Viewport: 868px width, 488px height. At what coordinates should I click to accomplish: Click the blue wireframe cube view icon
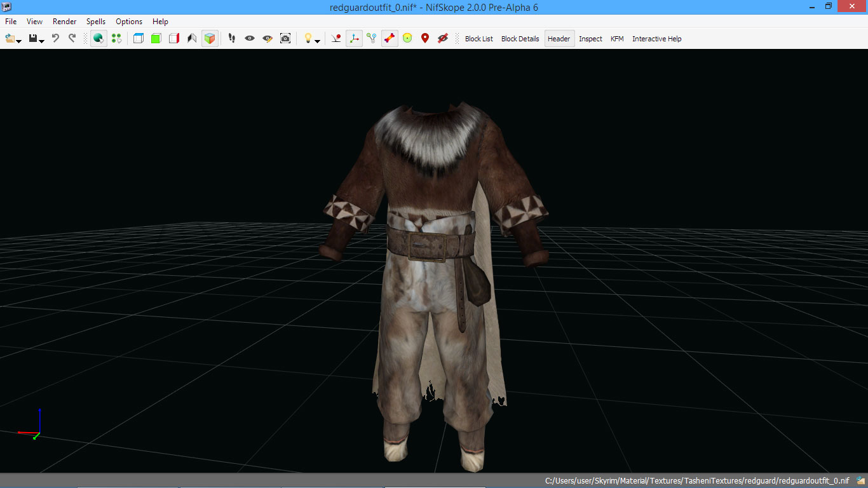click(139, 39)
